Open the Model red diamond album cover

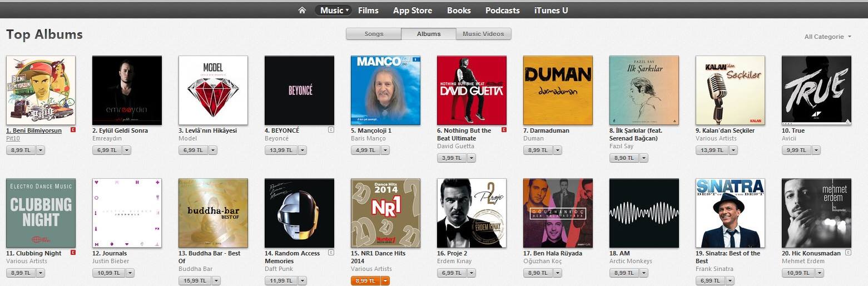(213, 90)
